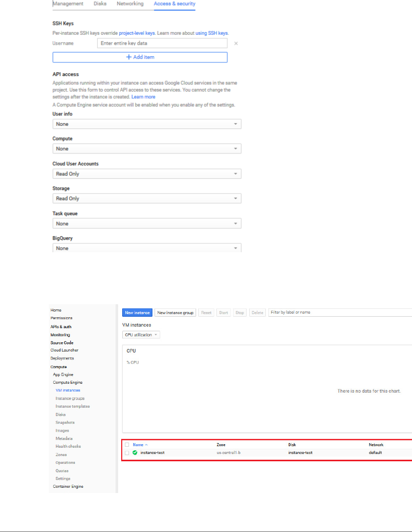
Task: Open Snapshots in the sidebar
Action: coord(65,422)
